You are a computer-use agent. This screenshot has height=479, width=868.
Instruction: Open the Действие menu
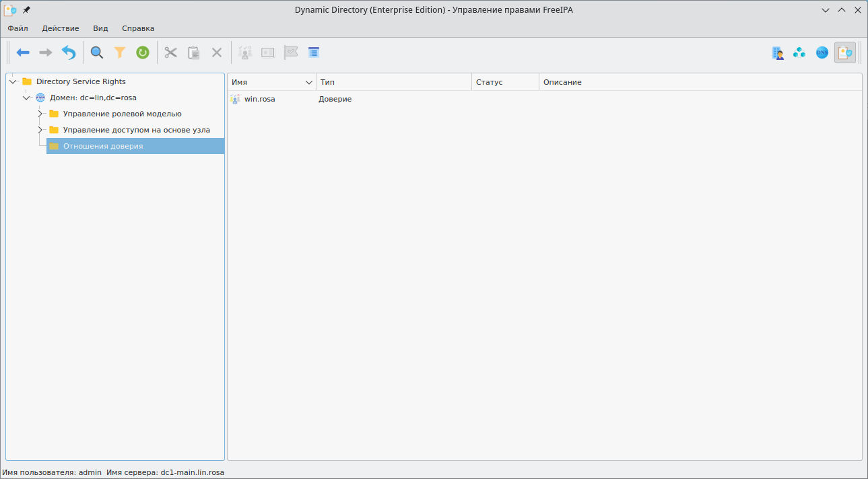[61, 28]
